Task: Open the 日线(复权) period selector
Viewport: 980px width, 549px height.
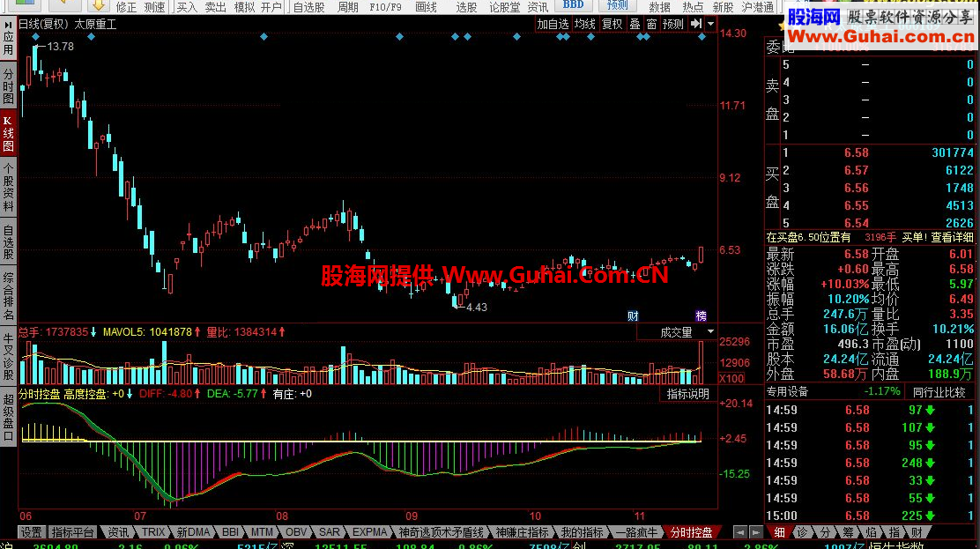Action: click(x=43, y=25)
